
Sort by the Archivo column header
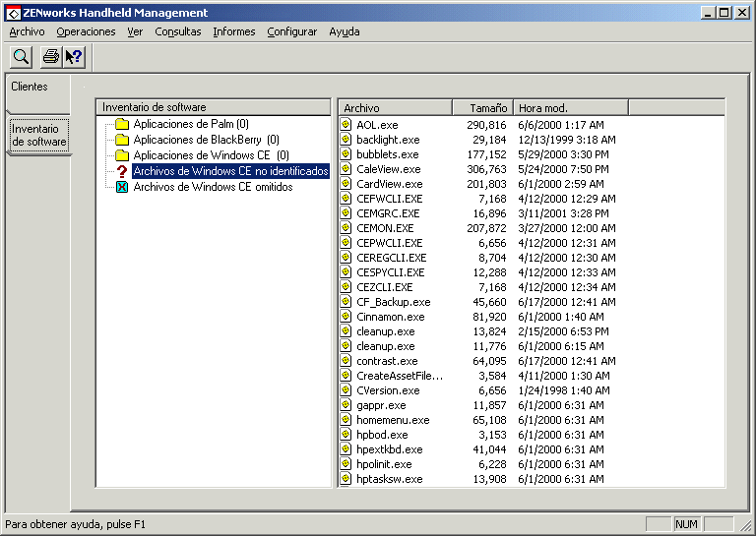396,108
